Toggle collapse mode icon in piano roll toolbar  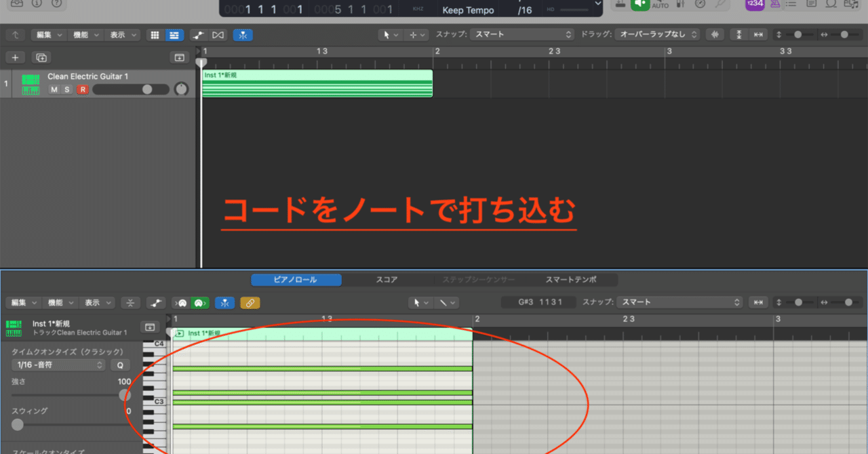(131, 303)
